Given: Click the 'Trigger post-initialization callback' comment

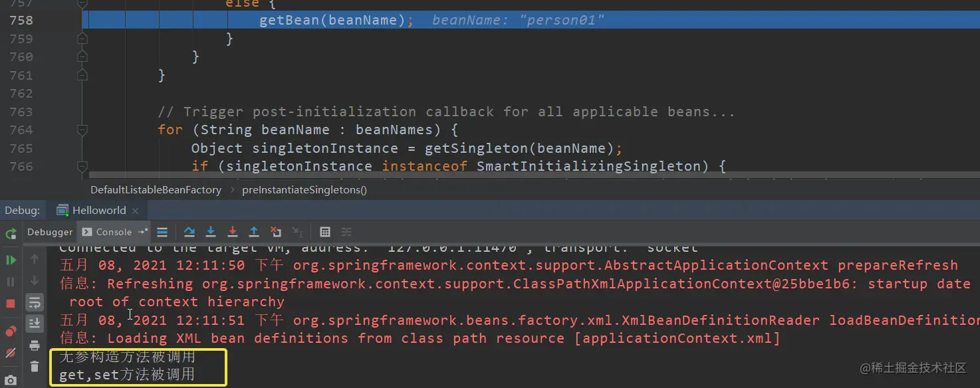Looking at the screenshot, I should [447, 112].
